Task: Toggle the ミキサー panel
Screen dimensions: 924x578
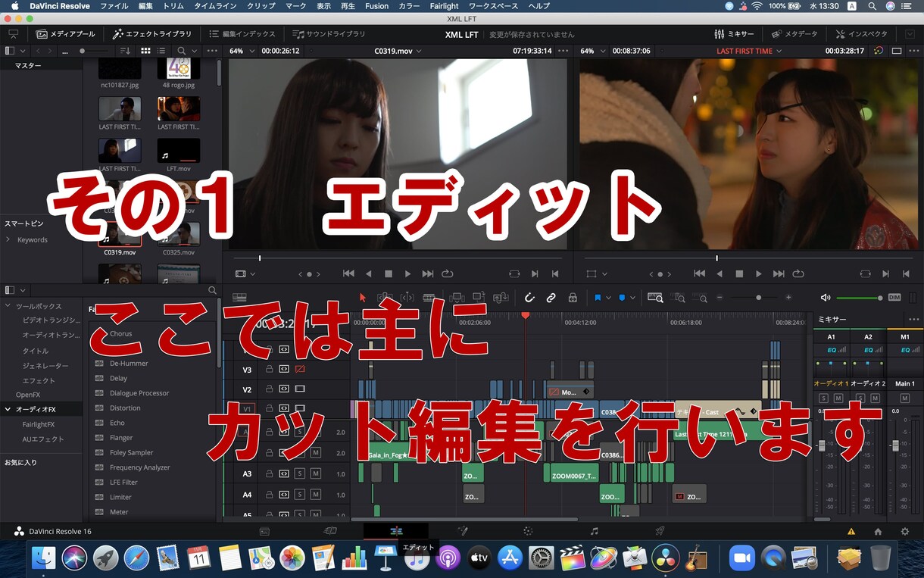Action: point(734,34)
